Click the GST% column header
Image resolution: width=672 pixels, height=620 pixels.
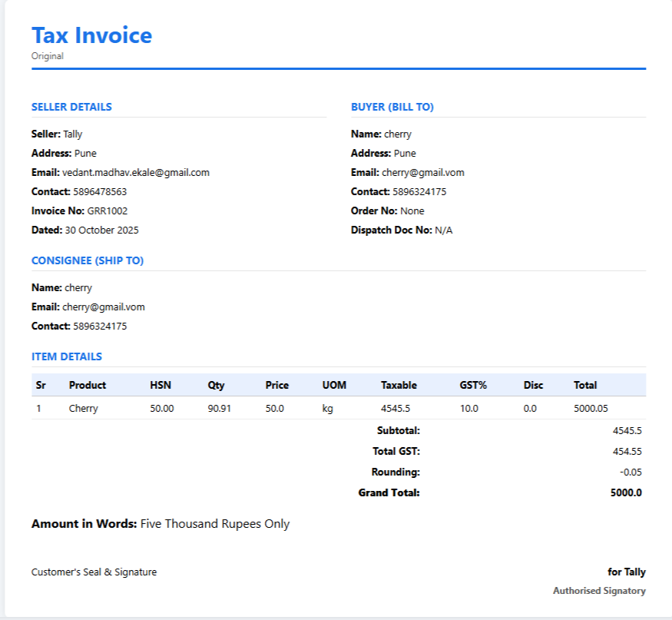click(x=473, y=386)
